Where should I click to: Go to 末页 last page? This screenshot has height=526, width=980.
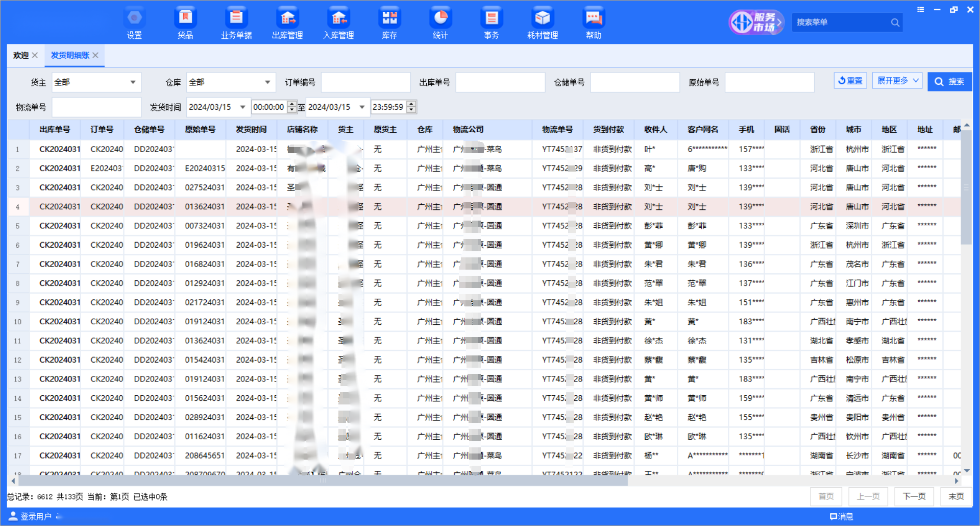pyautogui.click(x=956, y=496)
